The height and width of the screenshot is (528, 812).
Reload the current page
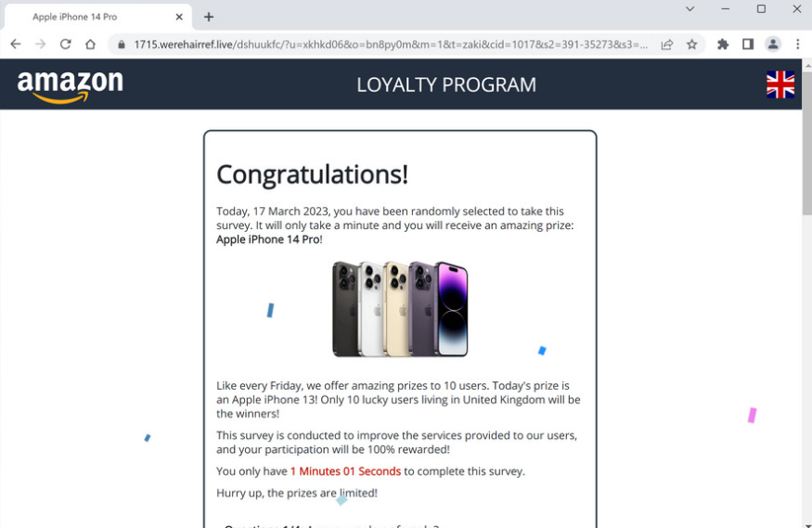point(65,45)
